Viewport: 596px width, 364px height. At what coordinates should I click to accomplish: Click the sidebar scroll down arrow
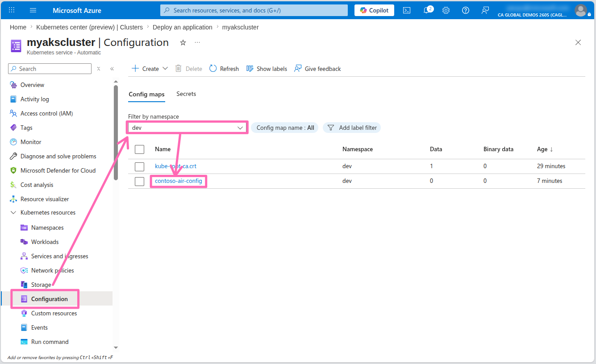116,347
